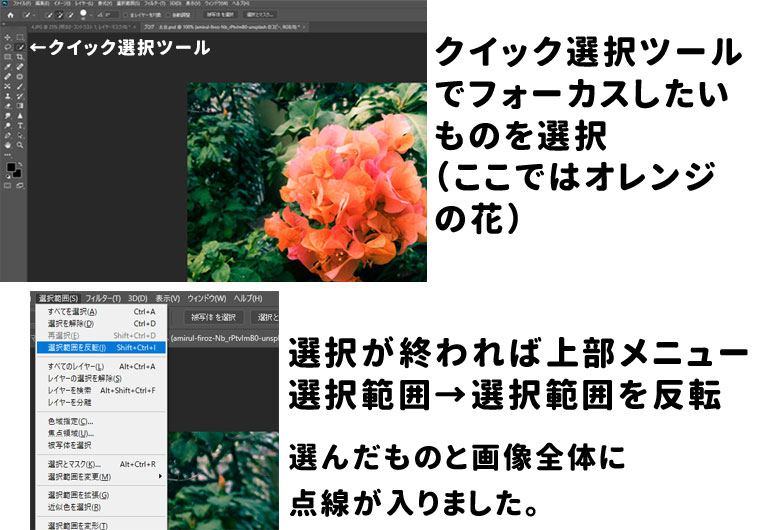Viewport: 760px width, 530px height.
Task: Open the background color swatch
Action: click(x=18, y=174)
